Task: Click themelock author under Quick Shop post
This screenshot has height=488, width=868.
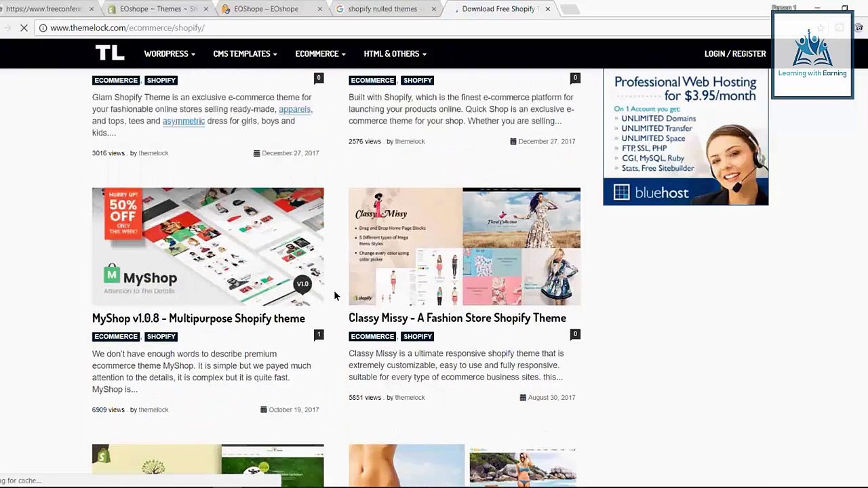Action: tap(410, 141)
